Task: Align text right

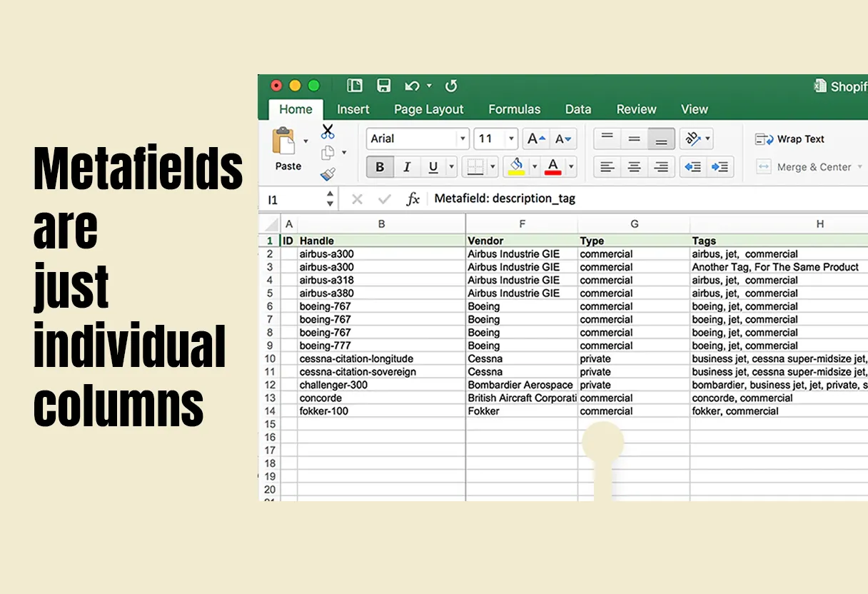Action: [661, 167]
